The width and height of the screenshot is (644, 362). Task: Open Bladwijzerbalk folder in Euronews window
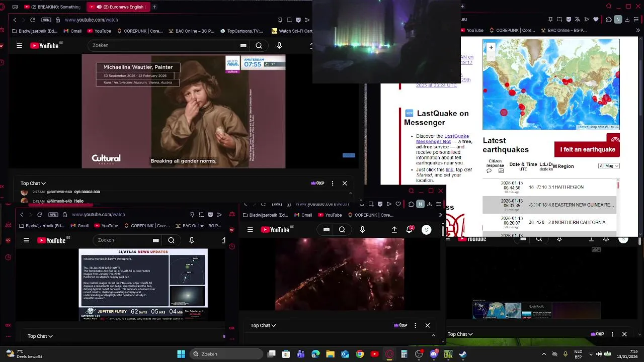pos(35,31)
